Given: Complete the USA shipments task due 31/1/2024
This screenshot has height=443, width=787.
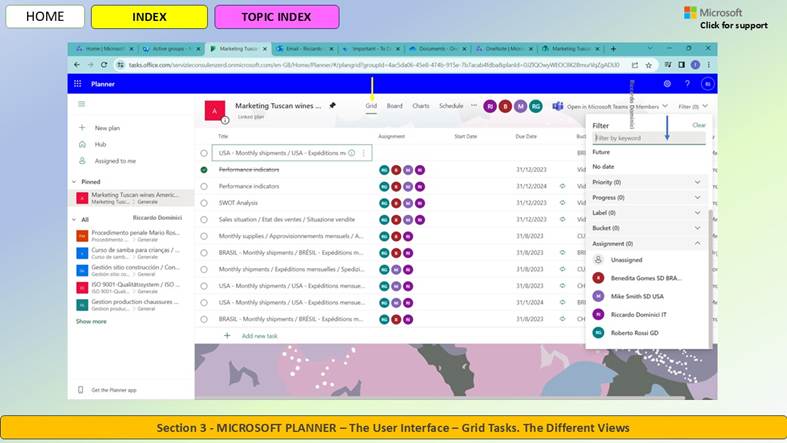Looking at the screenshot, I should [204, 303].
